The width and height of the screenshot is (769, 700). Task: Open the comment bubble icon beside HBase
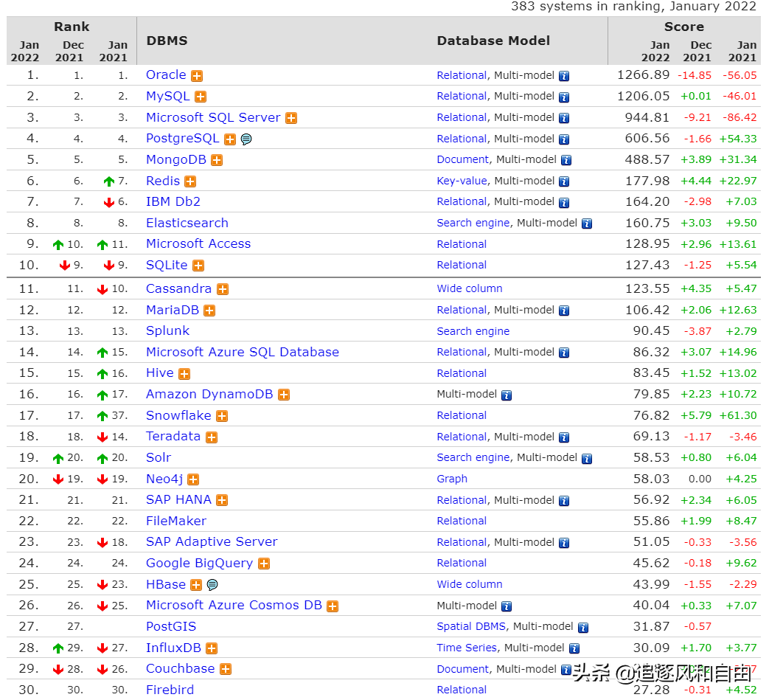tap(212, 584)
